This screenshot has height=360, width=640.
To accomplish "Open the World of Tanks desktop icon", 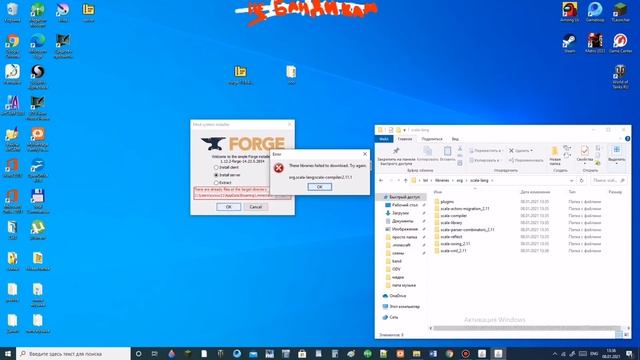I will click(620, 77).
